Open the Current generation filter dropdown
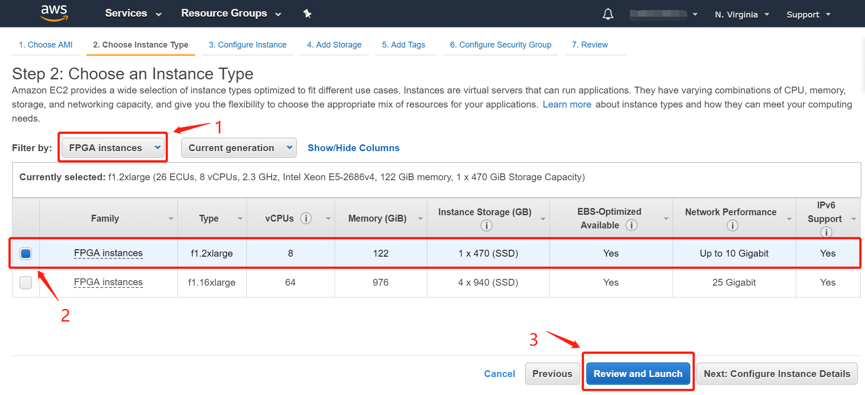Viewport: 865px width, 395px height. (239, 148)
